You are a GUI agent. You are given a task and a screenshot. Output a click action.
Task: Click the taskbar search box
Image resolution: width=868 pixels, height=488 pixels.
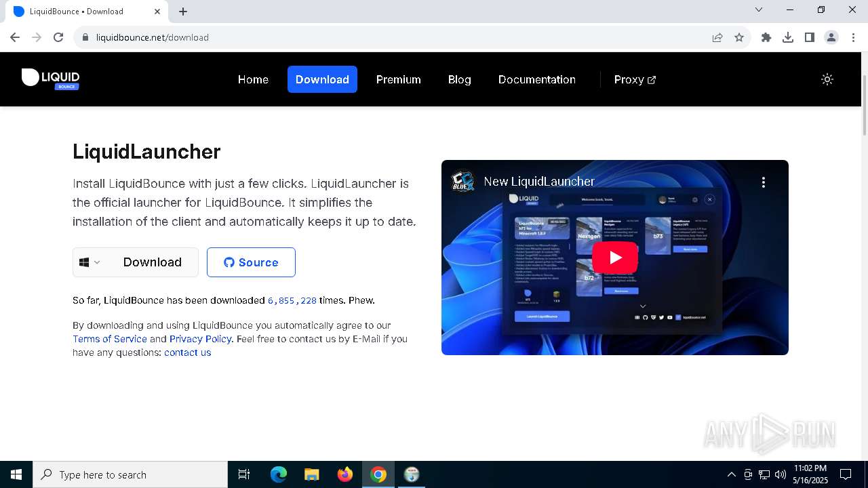tap(130, 474)
